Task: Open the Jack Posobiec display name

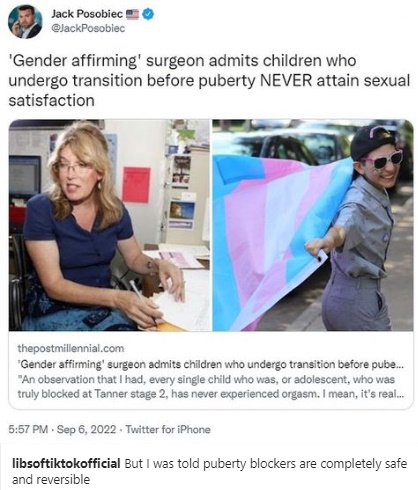Action: coord(87,14)
